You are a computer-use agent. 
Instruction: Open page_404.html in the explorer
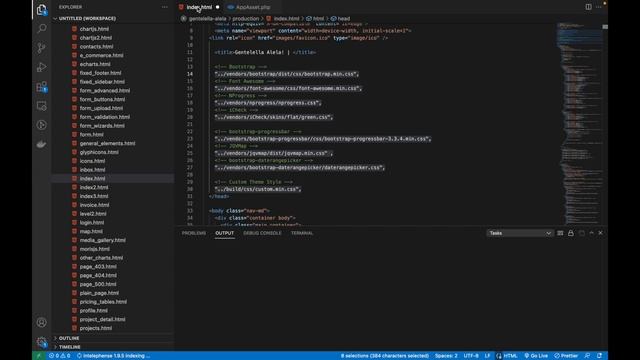98,276
